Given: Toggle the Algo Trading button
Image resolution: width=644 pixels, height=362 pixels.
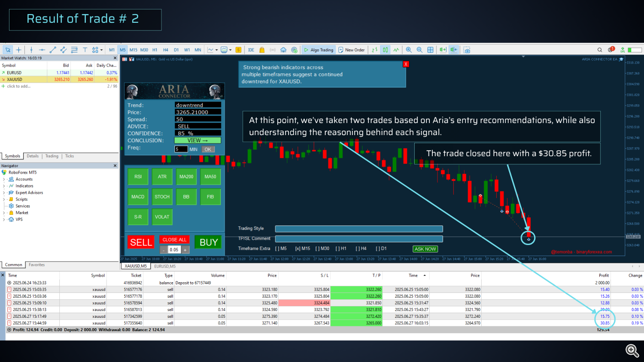Looking at the screenshot, I should (319, 50).
